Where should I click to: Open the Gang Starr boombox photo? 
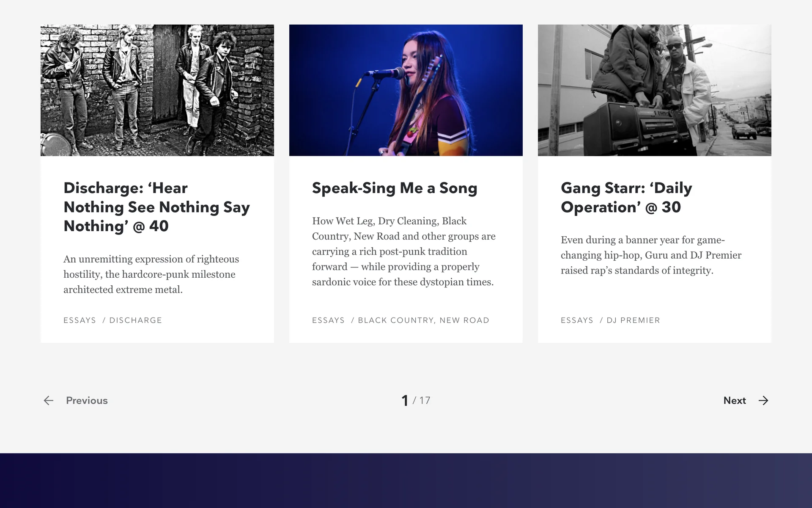click(655, 90)
